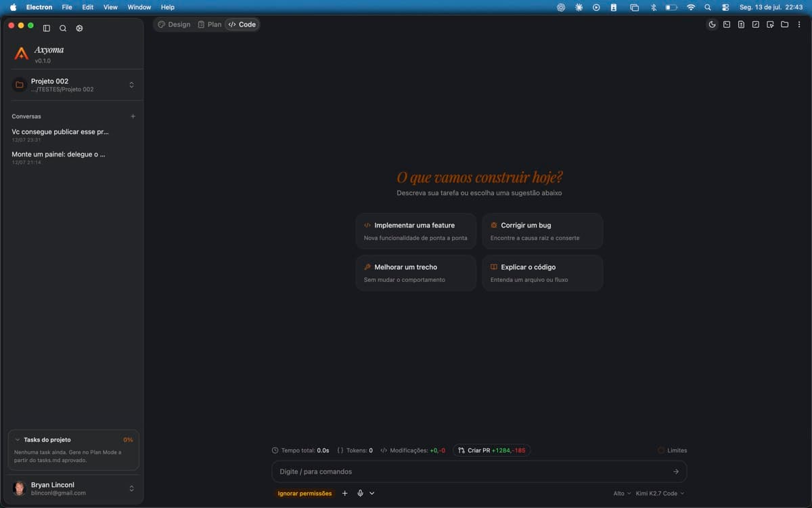Viewport: 812px width, 508px height.
Task: Click the Limites circle indicator
Action: coord(673,450)
